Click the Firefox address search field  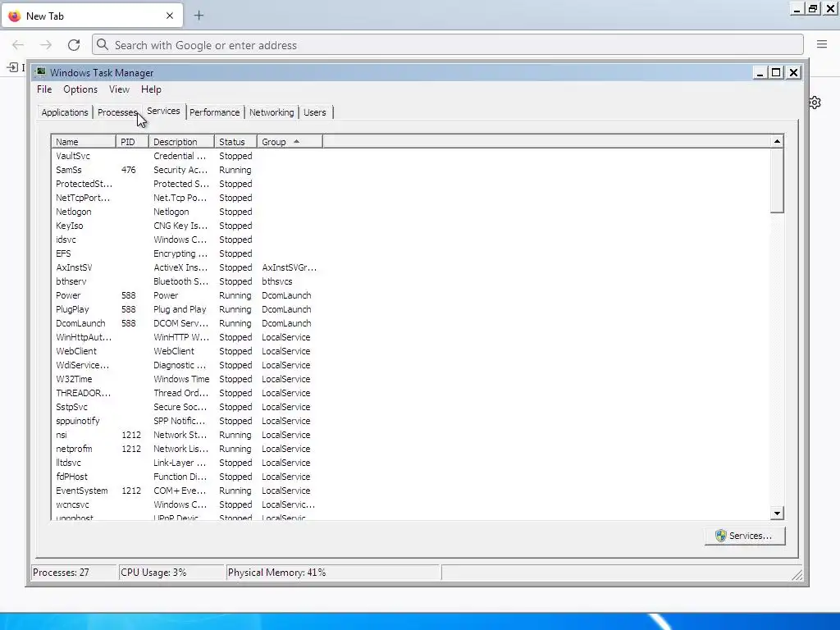click(x=448, y=45)
